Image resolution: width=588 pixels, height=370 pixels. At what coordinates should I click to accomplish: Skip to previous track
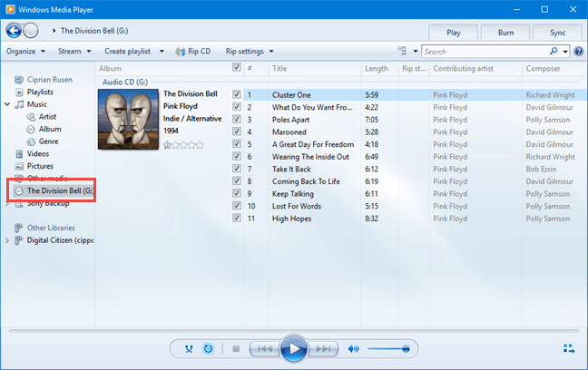(x=265, y=349)
